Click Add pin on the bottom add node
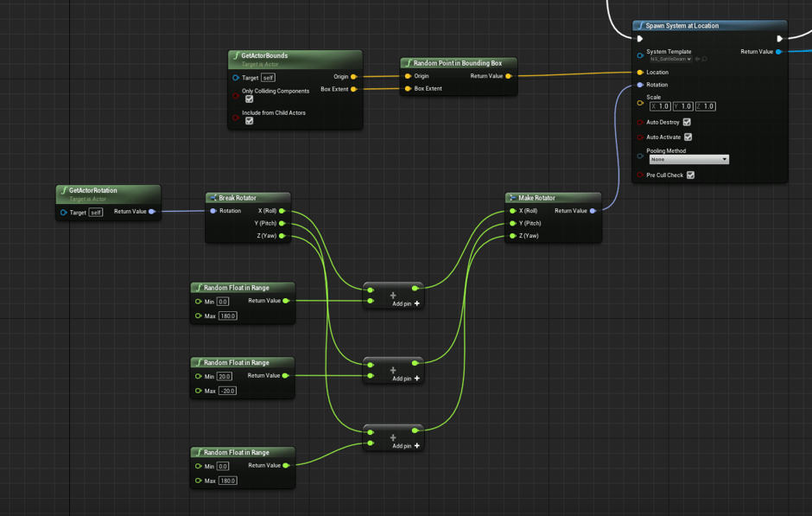Viewport: 812px width, 516px height. pos(406,446)
